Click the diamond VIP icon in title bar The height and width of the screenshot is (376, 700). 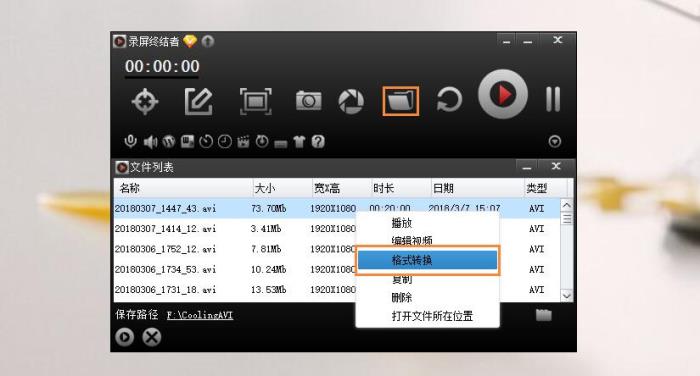[190, 41]
